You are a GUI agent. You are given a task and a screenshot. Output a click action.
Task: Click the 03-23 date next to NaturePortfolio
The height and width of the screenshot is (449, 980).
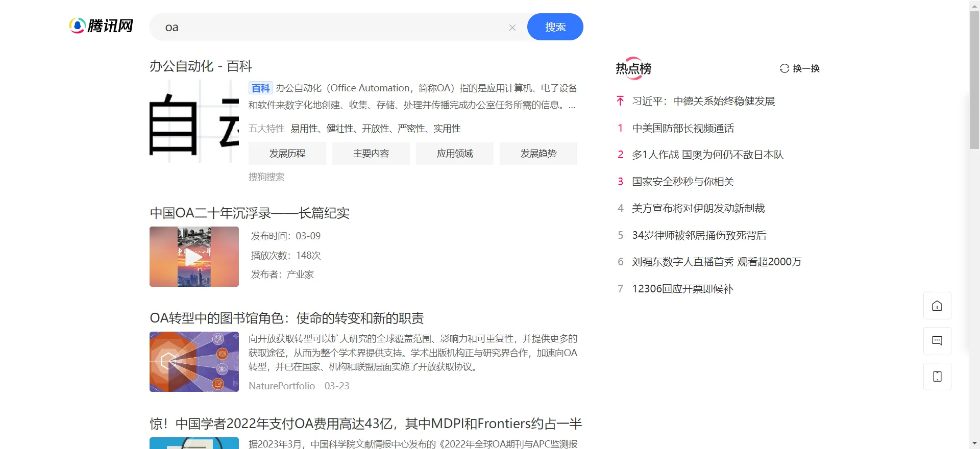coord(337,386)
